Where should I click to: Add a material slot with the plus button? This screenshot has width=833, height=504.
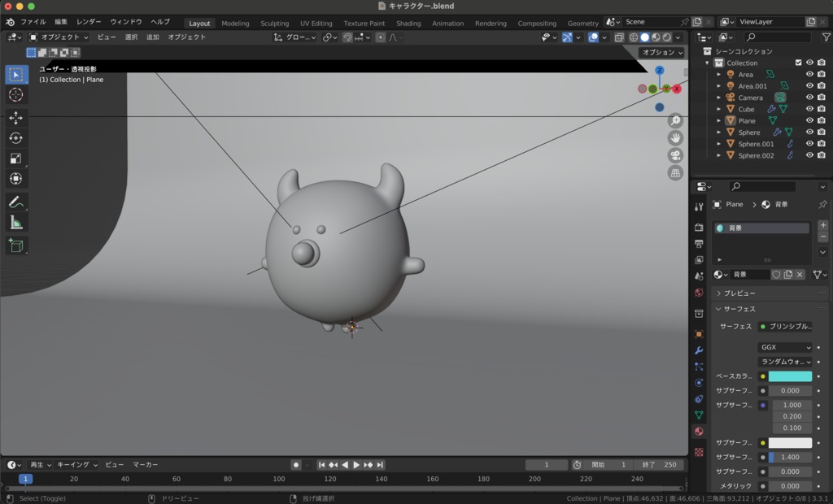[x=822, y=225]
